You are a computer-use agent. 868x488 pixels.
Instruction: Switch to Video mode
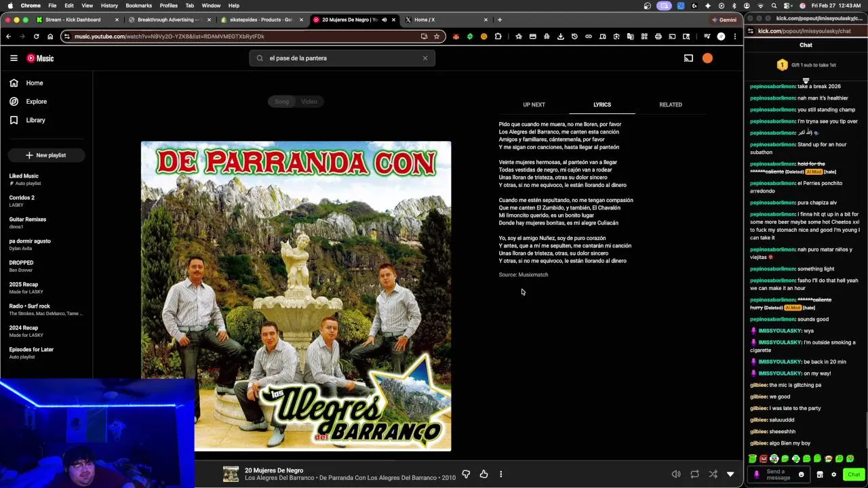[x=309, y=102]
